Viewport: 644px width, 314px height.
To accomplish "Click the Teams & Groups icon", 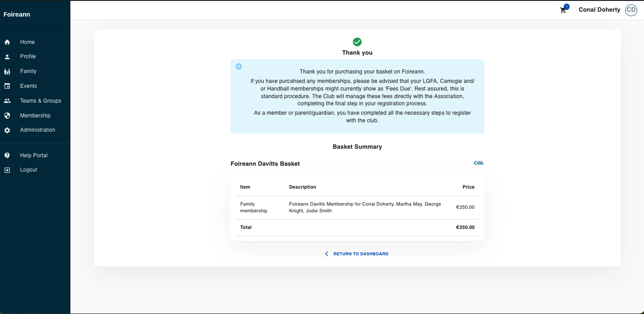I will [7, 101].
